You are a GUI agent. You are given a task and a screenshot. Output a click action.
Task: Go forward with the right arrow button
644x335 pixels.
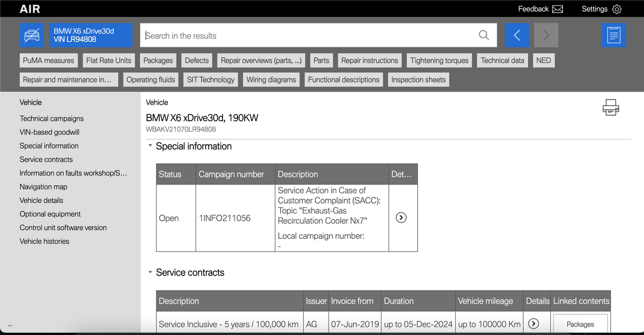pyautogui.click(x=546, y=35)
